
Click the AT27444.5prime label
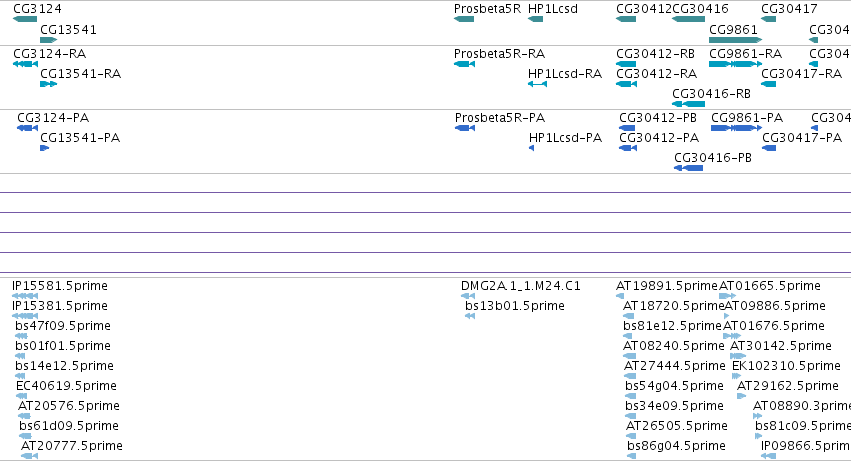point(675,366)
